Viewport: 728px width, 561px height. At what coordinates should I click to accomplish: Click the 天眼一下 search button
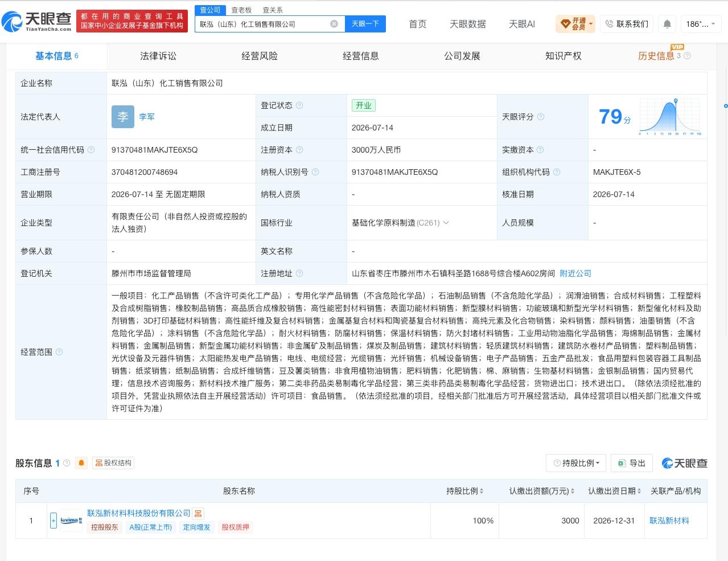coord(365,24)
